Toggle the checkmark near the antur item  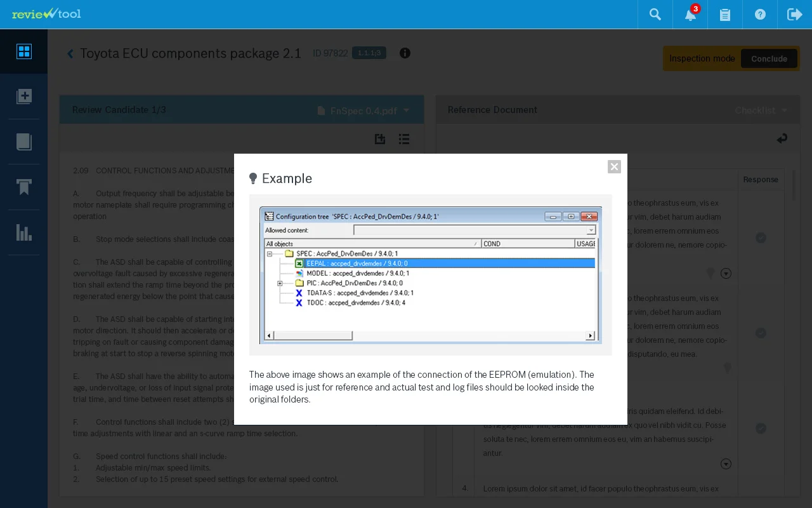761,428
